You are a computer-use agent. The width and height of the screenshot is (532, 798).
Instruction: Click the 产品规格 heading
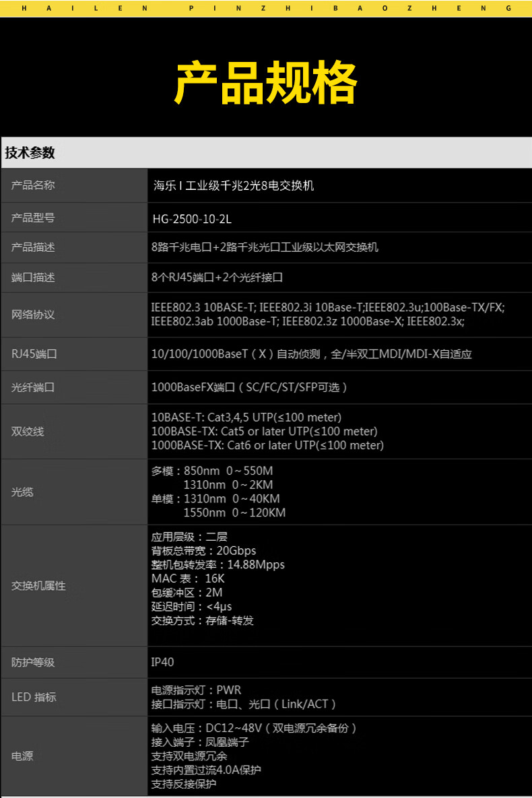tap(265, 82)
